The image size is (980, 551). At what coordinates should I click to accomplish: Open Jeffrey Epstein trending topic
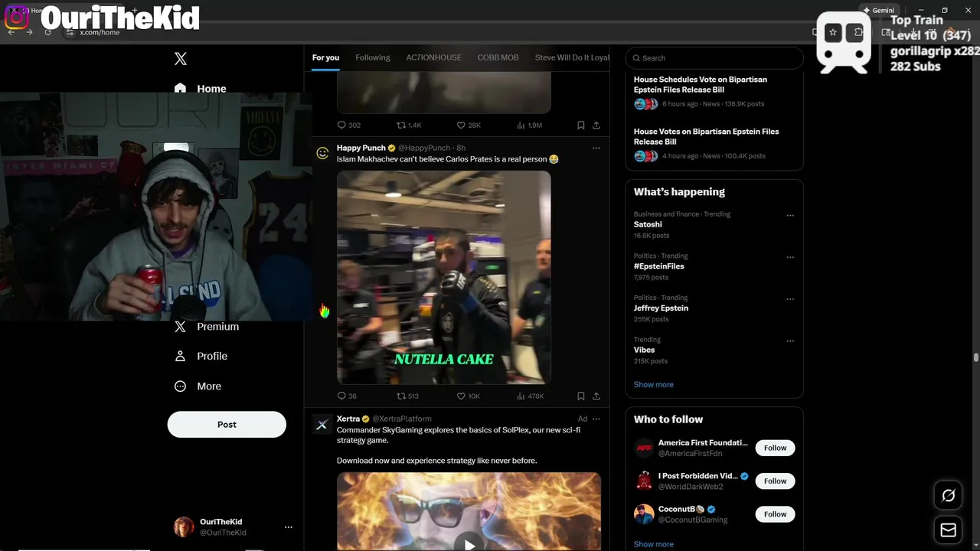pos(661,308)
